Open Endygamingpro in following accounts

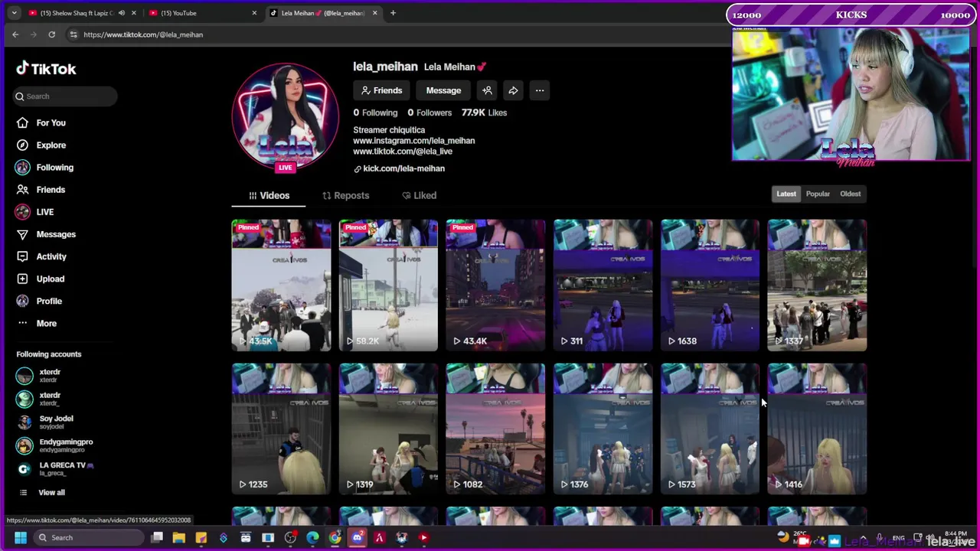(x=55, y=445)
